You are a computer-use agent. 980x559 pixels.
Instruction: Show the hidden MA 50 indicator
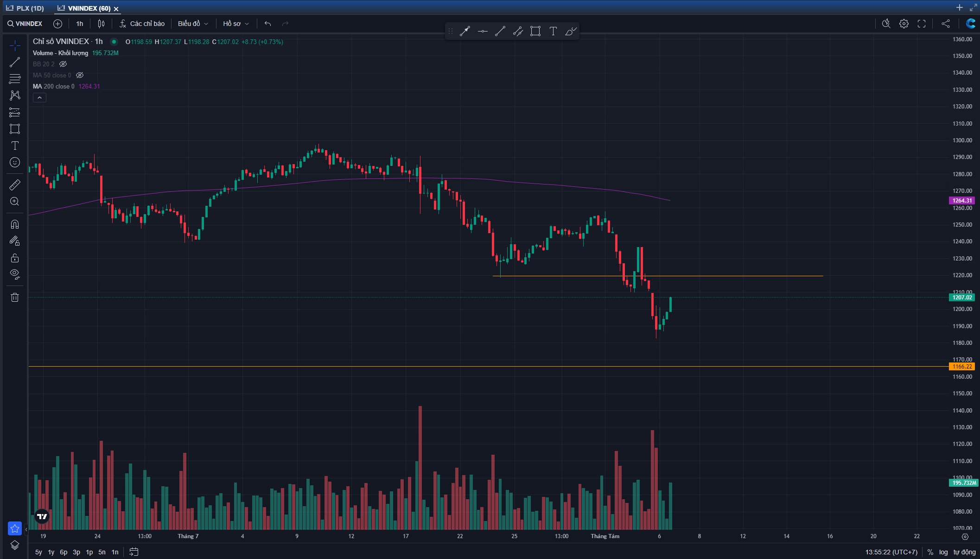[80, 75]
